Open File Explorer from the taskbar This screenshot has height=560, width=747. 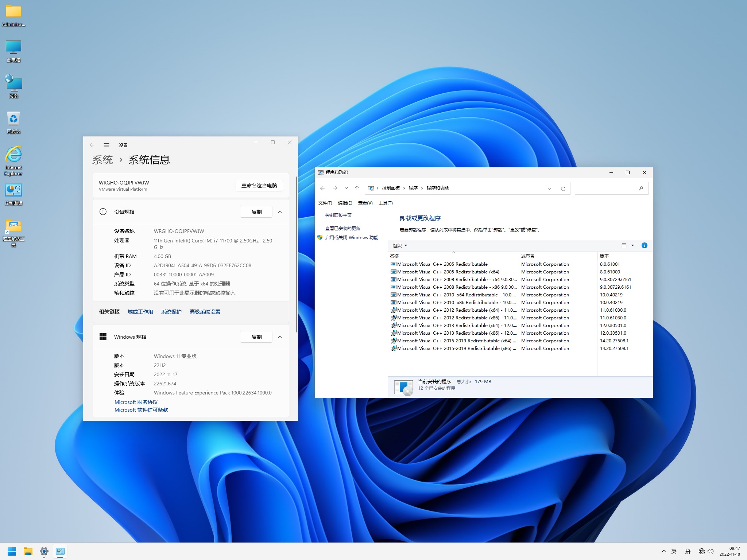pyautogui.click(x=28, y=551)
